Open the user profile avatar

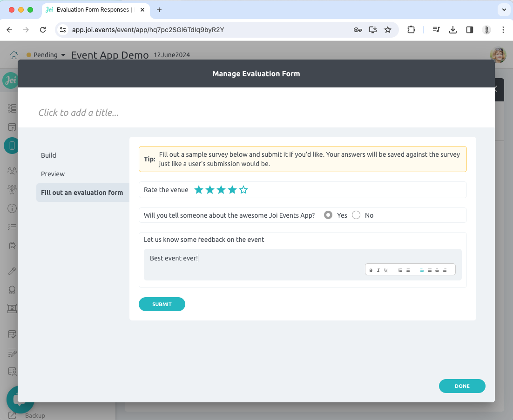click(498, 55)
